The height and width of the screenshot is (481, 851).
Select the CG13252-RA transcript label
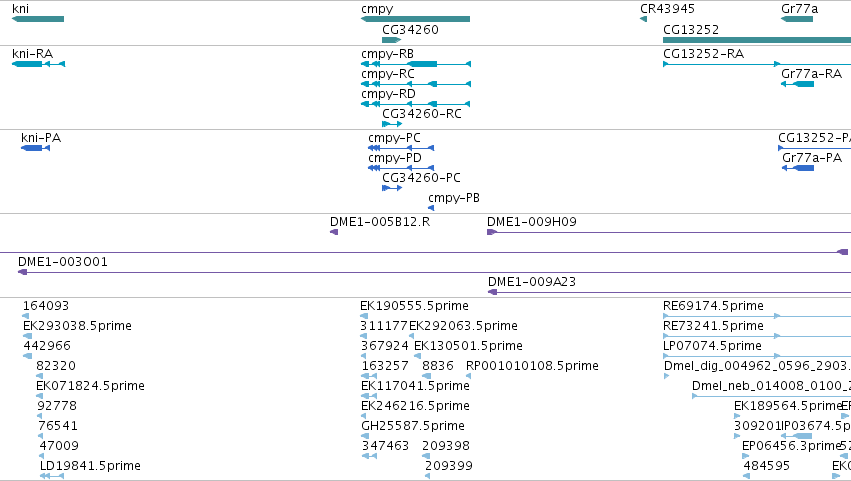[703, 54]
